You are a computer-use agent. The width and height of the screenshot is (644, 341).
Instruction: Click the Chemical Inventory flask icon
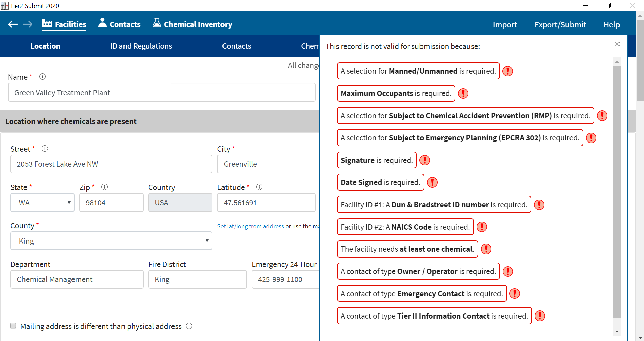pos(157,22)
